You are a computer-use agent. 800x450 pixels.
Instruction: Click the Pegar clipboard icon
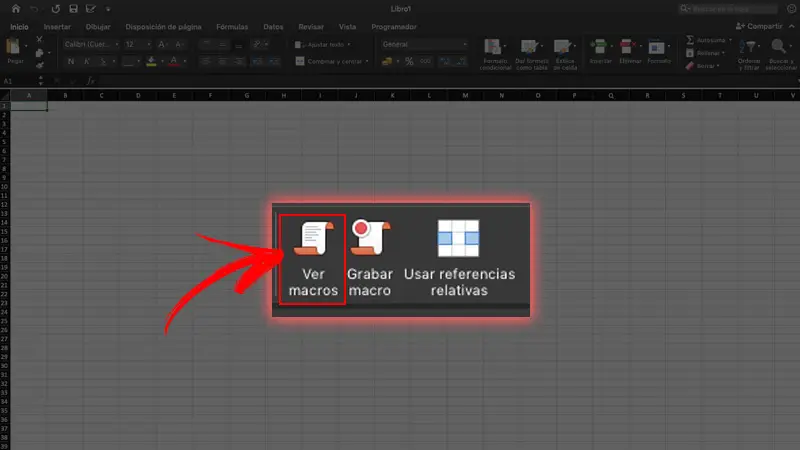tap(13, 46)
